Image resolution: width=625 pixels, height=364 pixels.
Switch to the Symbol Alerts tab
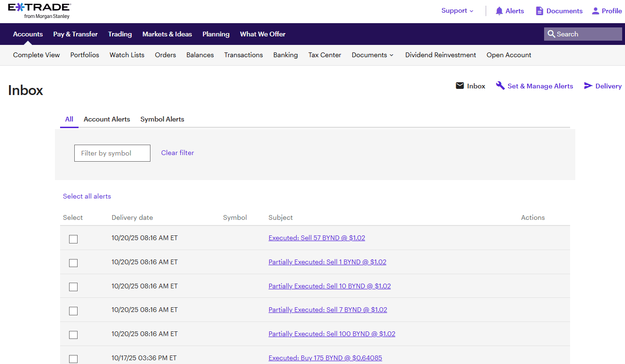162,119
